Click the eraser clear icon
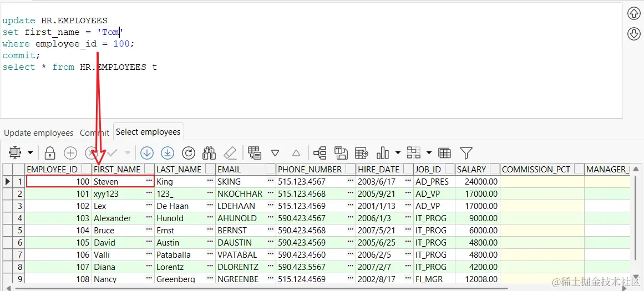The image size is (644, 291). 230,153
